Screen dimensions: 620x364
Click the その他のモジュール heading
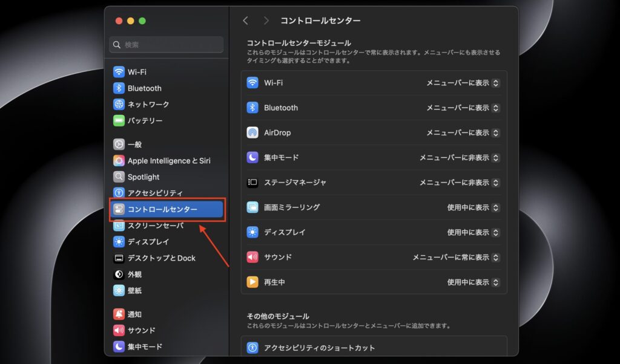click(x=278, y=316)
